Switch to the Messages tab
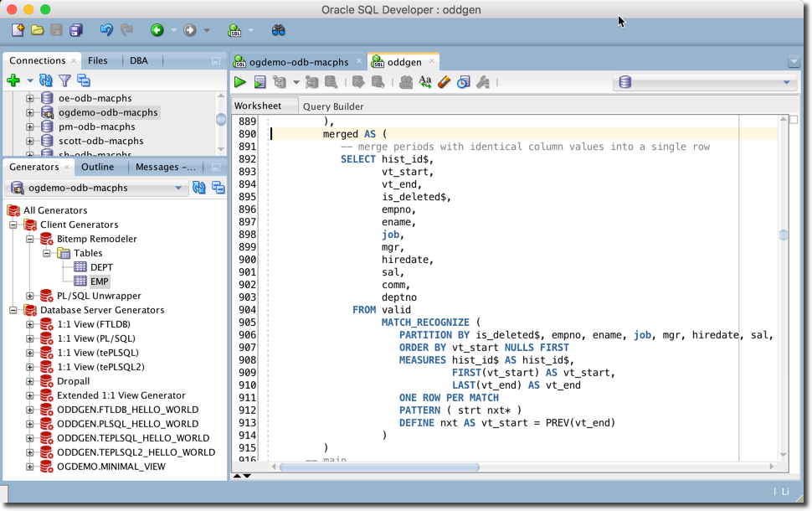 (x=165, y=167)
